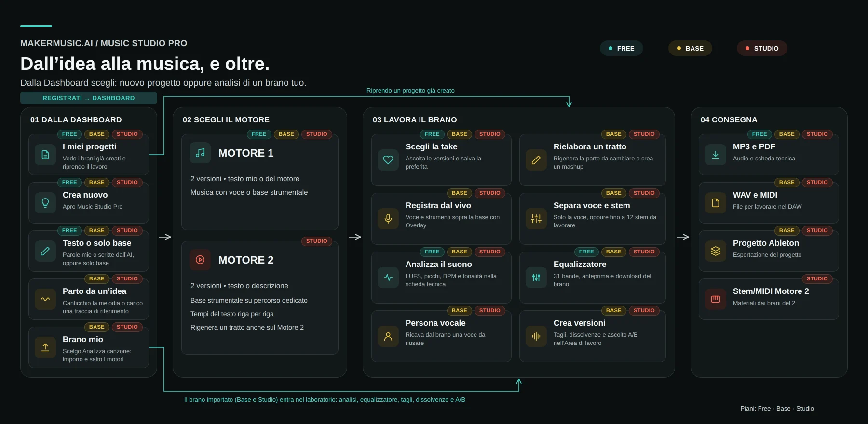Viewport: 868px width, 424px height.
Task: Click the piano keys icon beside Stem/MIDI Motore 2
Action: click(716, 299)
